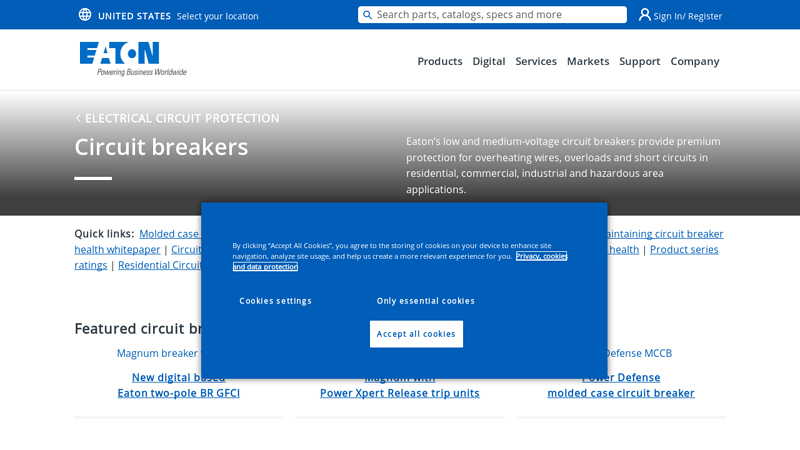The image size is (800, 450).
Task: Open the Company menu
Action: (x=694, y=61)
